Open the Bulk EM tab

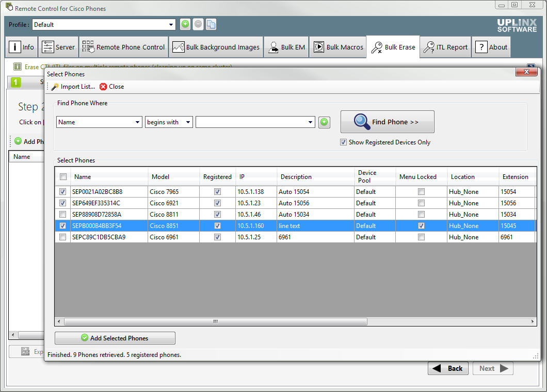pyautogui.click(x=286, y=47)
